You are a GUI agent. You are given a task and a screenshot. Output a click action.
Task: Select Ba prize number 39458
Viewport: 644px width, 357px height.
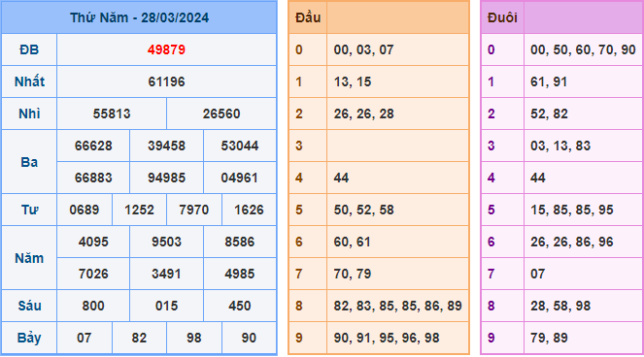166,146
